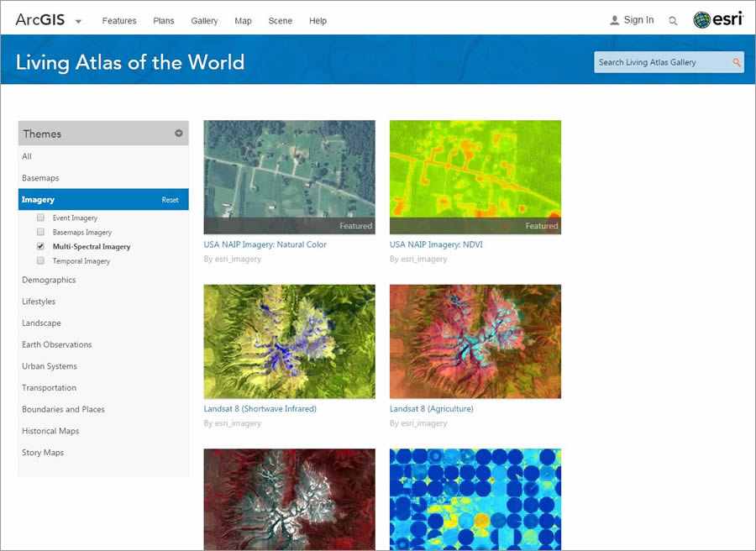Go to the Gallery menu item

point(204,21)
